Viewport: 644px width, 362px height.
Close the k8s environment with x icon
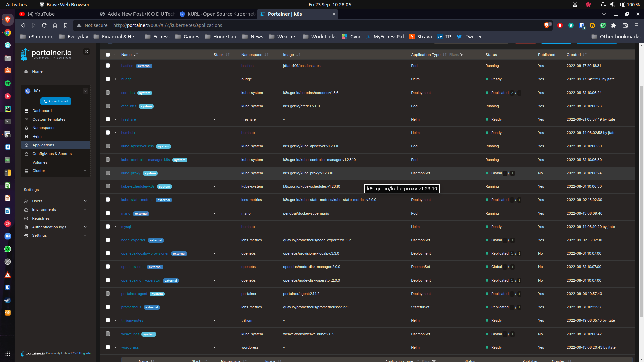click(86, 91)
